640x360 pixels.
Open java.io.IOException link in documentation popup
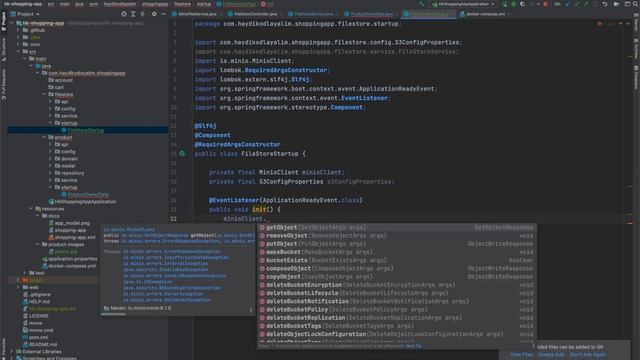(x=148, y=282)
